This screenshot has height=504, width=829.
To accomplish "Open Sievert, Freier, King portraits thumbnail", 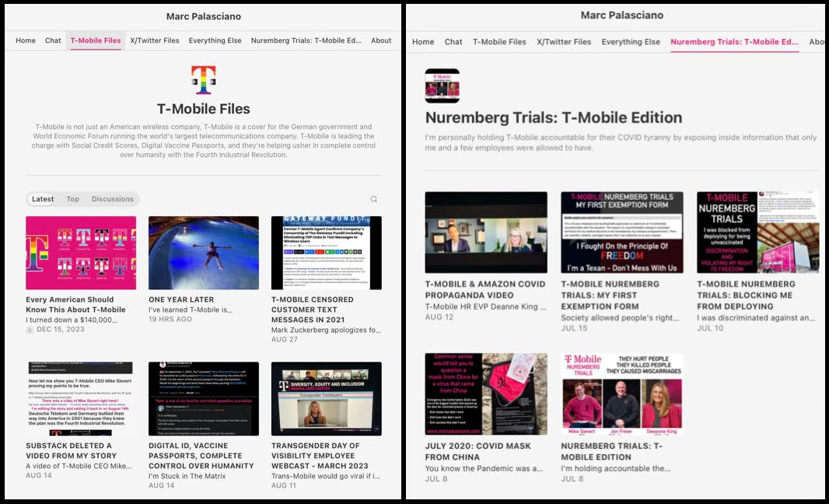I will click(622, 394).
